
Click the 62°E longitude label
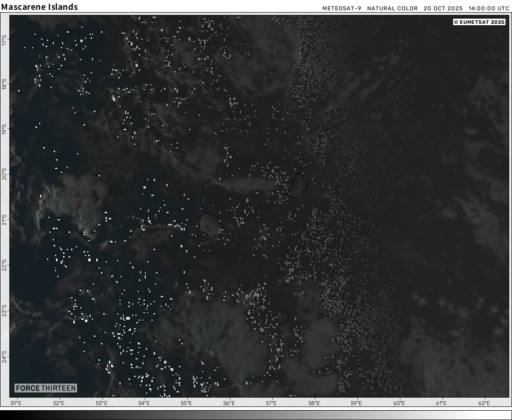point(484,403)
